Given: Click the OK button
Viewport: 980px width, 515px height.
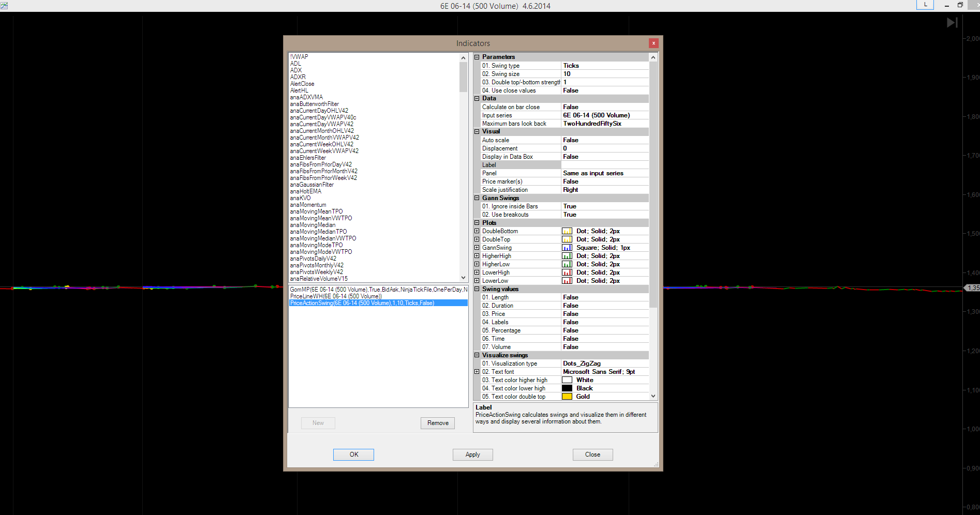Looking at the screenshot, I should [x=353, y=455].
